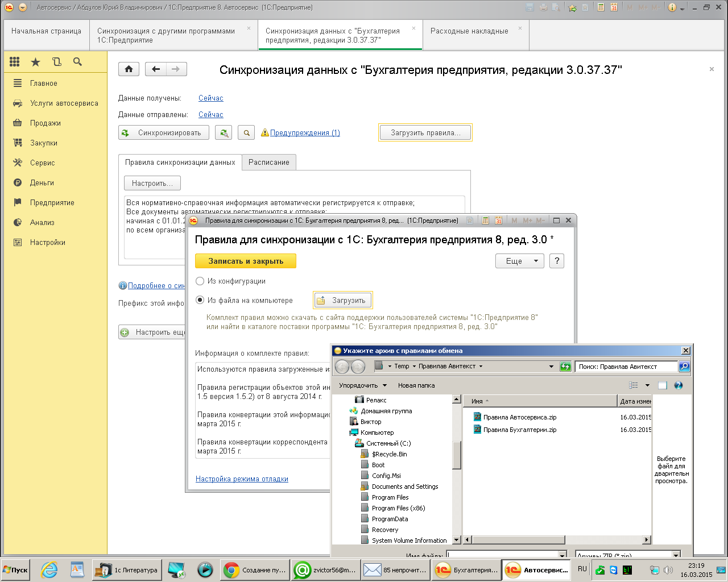Open calendar icon in rules dialog title
The image size is (728, 582).
(x=498, y=221)
